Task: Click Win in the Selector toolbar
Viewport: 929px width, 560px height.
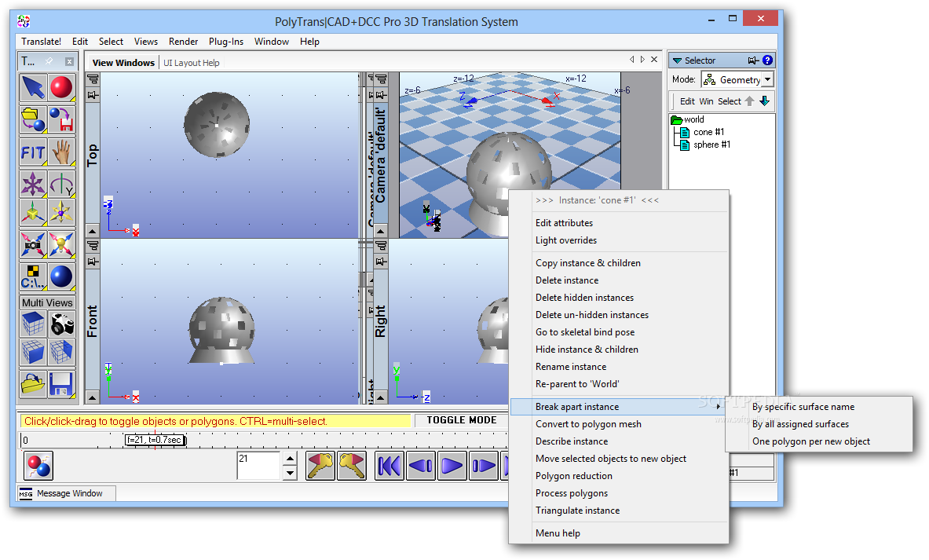Action: 706,101
